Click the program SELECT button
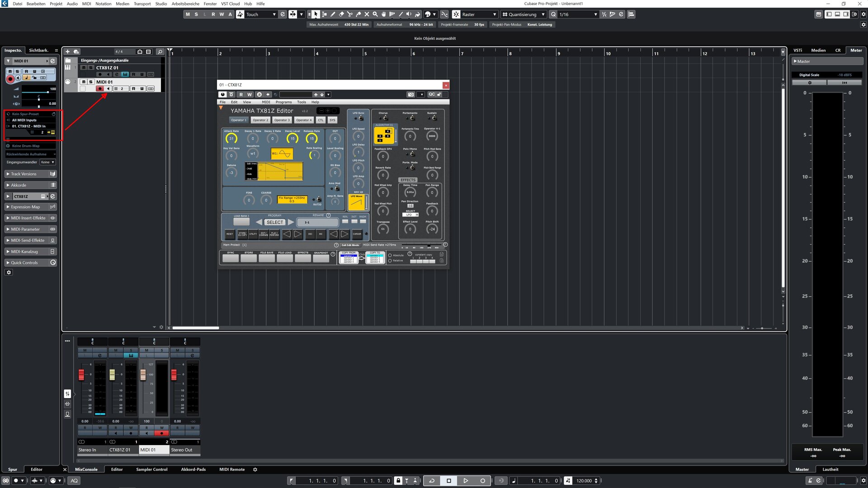The image size is (868, 488). pyautogui.click(x=275, y=222)
